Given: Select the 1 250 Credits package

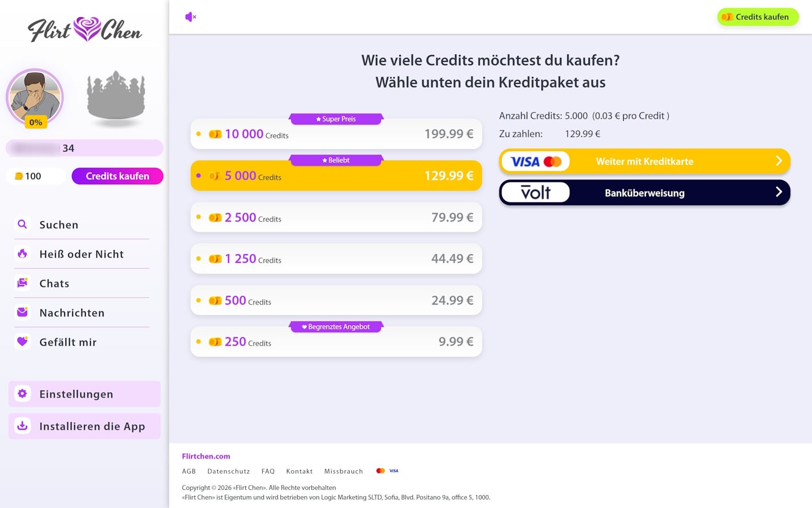Looking at the screenshot, I should coord(336,259).
